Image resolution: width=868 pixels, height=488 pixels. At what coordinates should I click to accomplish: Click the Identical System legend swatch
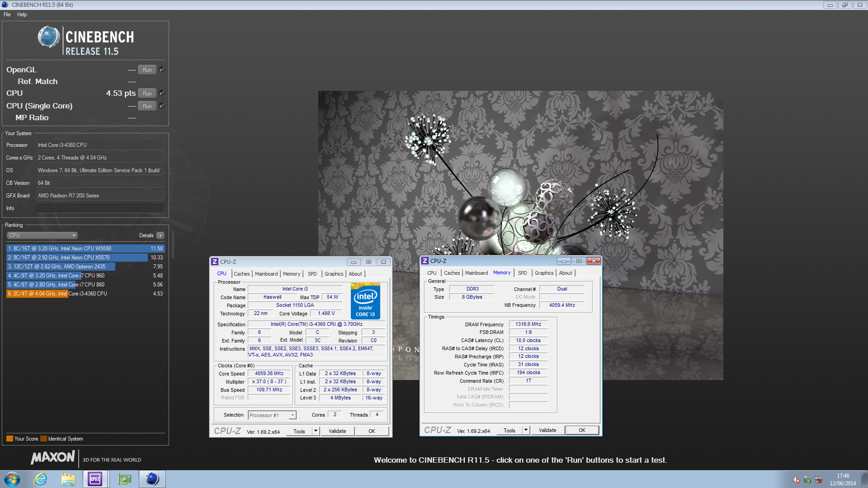pos(43,439)
